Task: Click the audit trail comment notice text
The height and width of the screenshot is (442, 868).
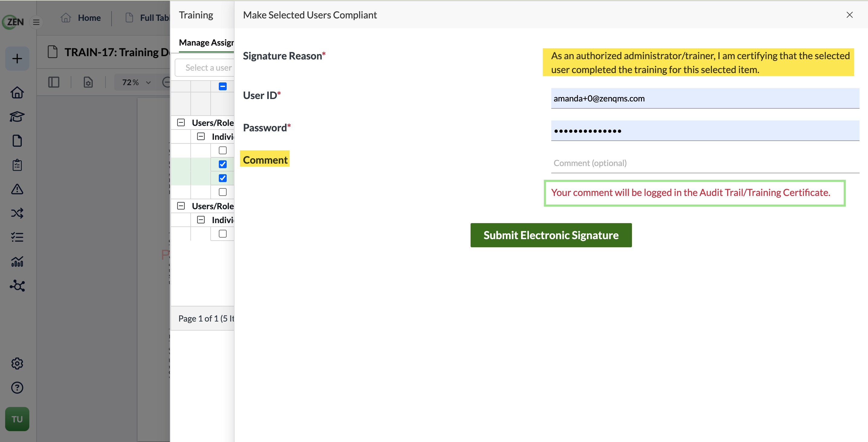Action: (690, 193)
